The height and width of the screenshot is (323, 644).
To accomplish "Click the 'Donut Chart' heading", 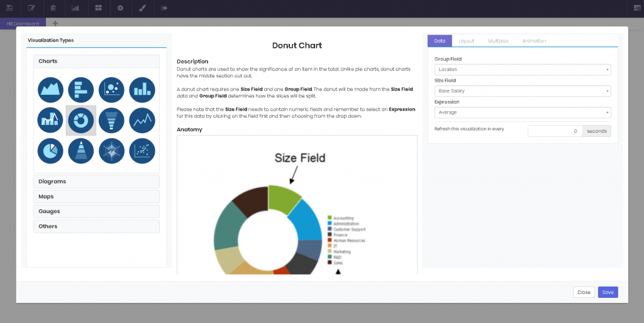I will click(x=297, y=45).
